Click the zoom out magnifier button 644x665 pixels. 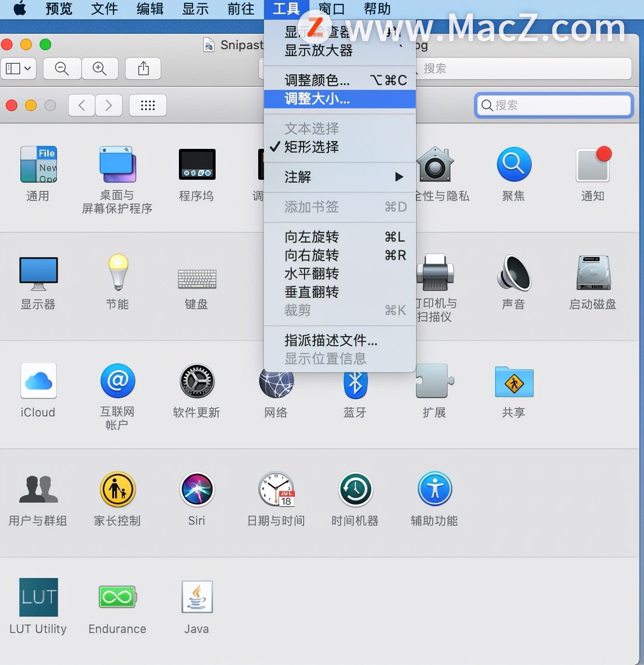(x=62, y=69)
